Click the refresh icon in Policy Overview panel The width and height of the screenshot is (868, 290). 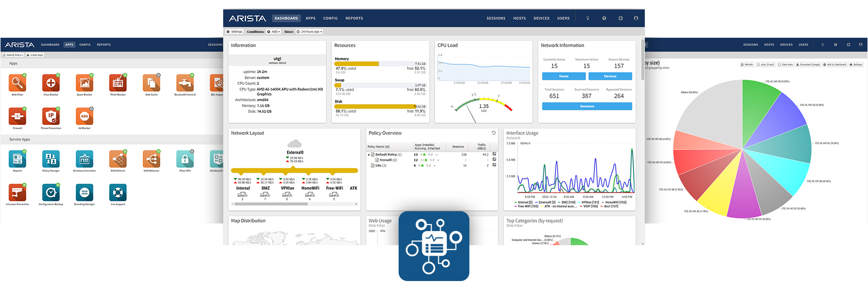click(x=494, y=133)
